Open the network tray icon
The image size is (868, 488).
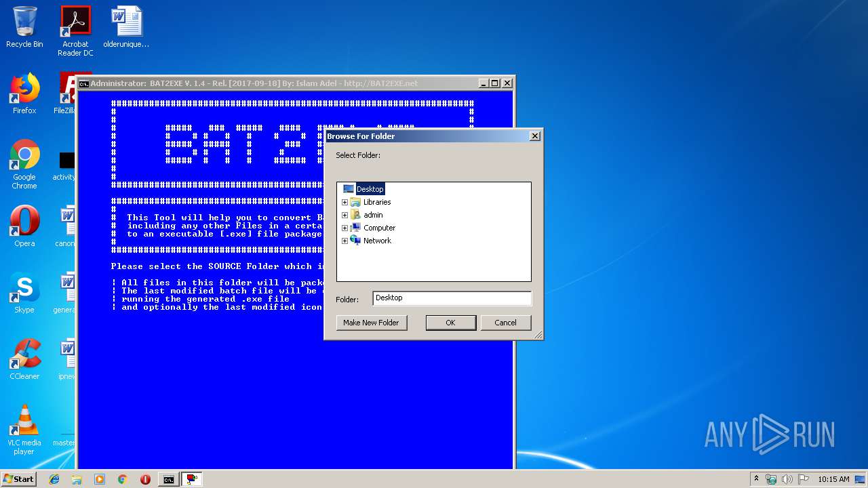(771, 479)
